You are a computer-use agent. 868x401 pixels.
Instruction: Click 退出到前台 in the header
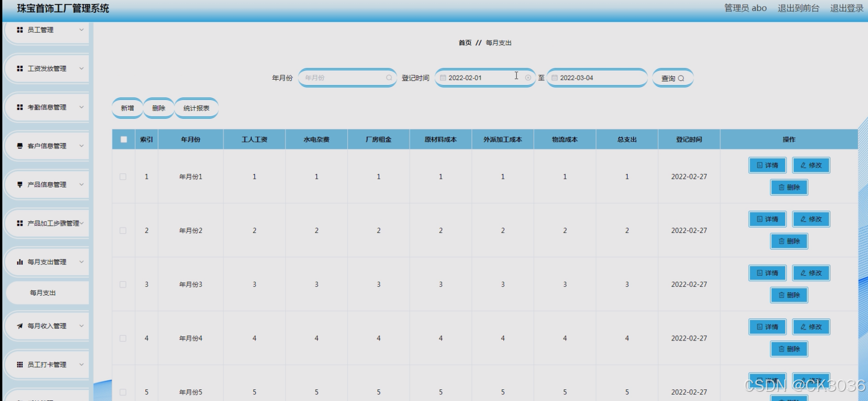pos(798,8)
